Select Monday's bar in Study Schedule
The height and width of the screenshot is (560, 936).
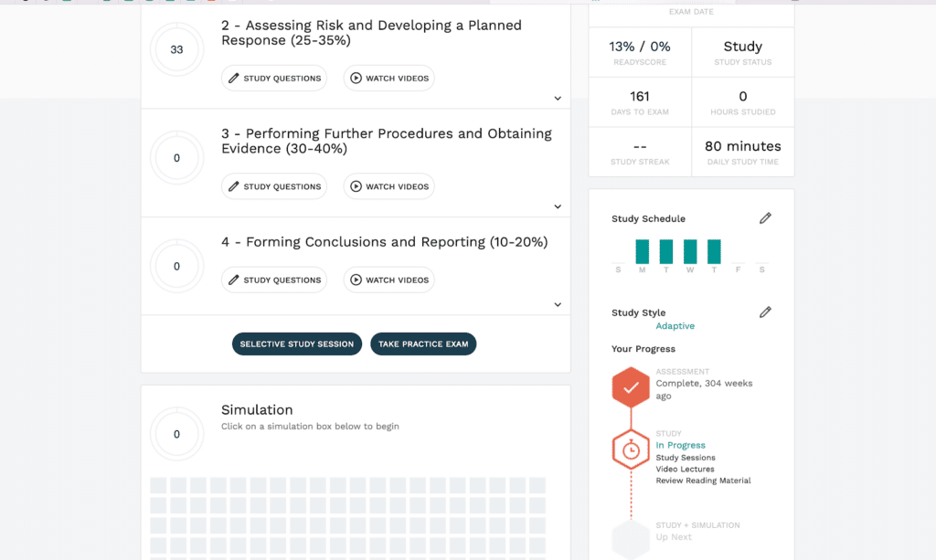point(643,251)
